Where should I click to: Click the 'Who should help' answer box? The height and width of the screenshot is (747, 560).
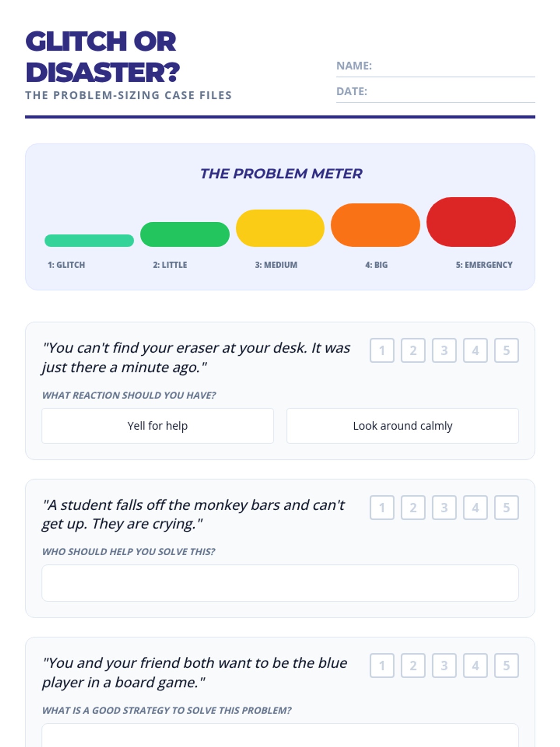point(280,583)
